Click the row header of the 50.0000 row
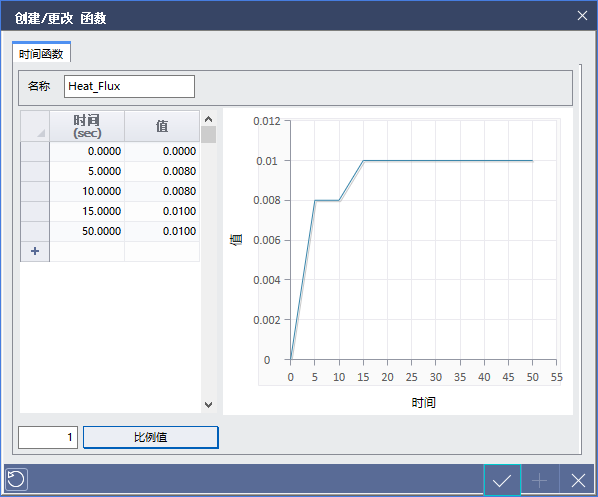Image resolution: width=598 pixels, height=497 pixels. tap(35, 231)
